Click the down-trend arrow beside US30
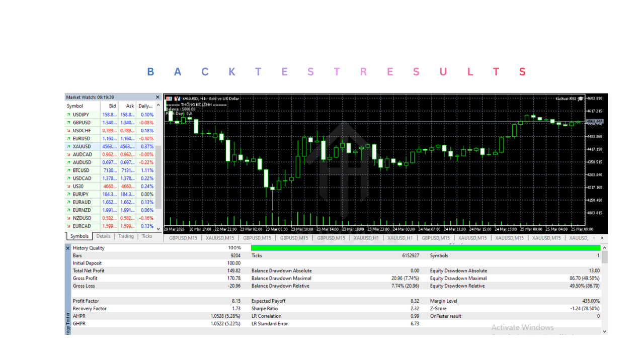 pyautogui.click(x=69, y=186)
